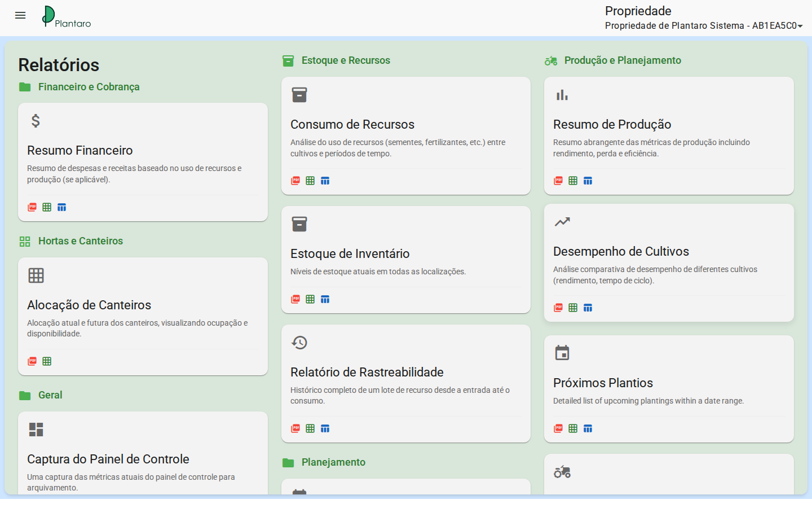Click the Plantaro logo

click(67, 17)
